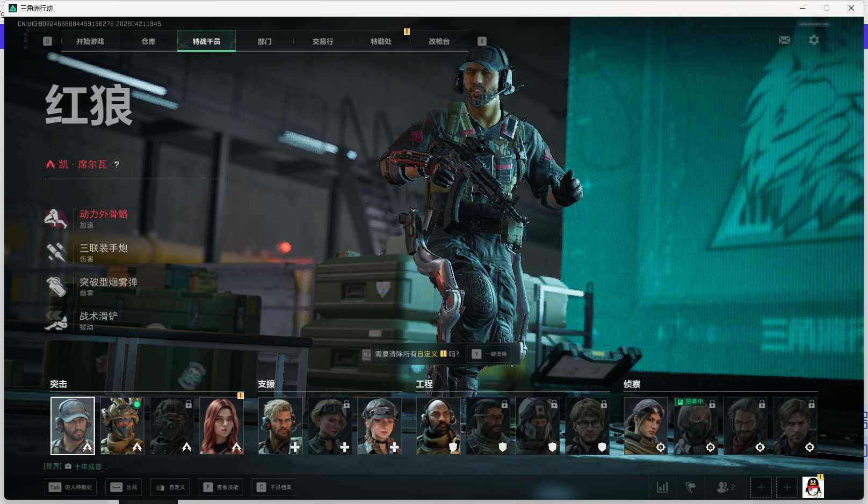Open the 交易行 tab
The width and height of the screenshot is (868, 504).
click(x=323, y=41)
